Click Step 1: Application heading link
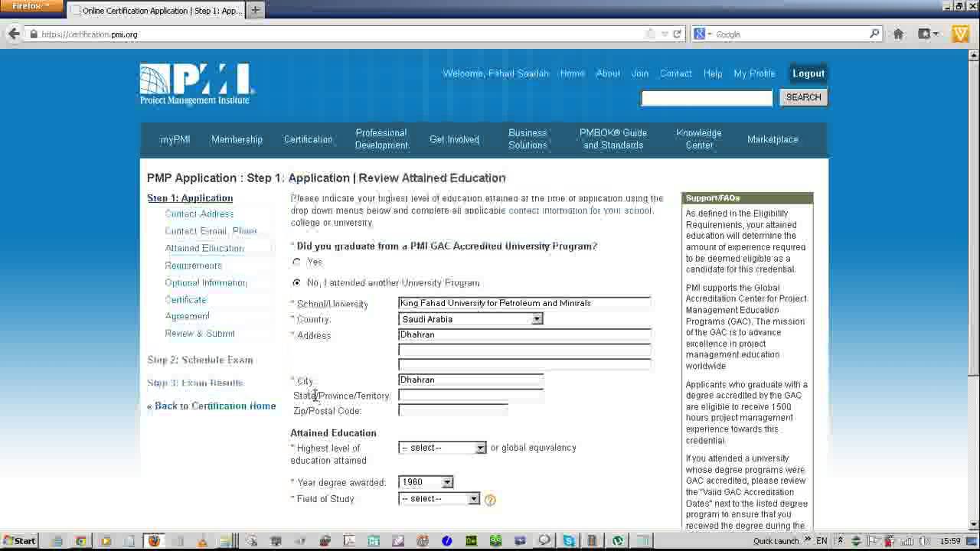Image resolution: width=980 pixels, height=551 pixels. [x=190, y=198]
